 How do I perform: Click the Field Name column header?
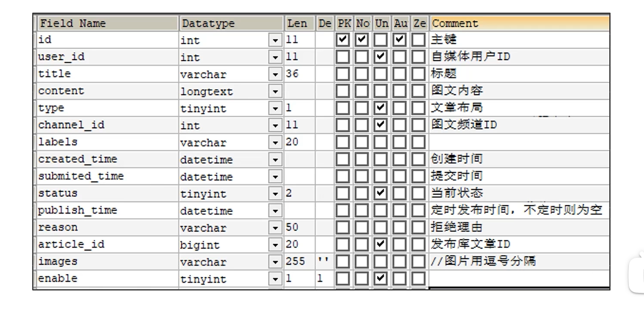(108, 23)
